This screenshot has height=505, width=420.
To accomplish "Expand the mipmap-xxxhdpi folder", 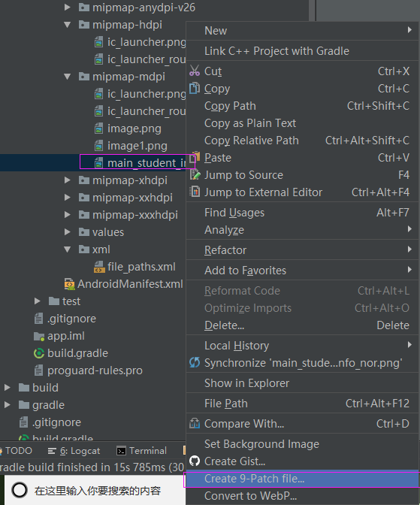I will click(68, 214).
